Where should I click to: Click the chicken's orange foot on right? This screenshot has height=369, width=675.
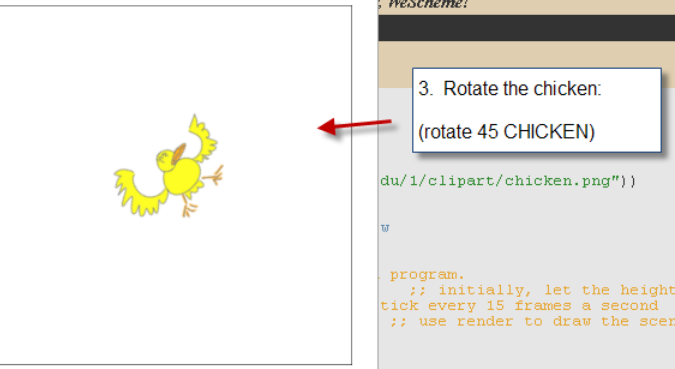pos(214,175)
